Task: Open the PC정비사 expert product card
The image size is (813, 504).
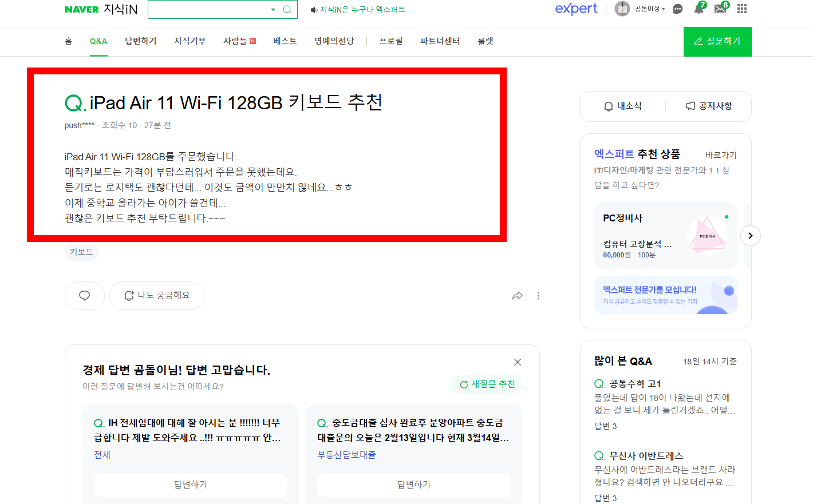Action: pyautogui.click(x=666, y=236)
